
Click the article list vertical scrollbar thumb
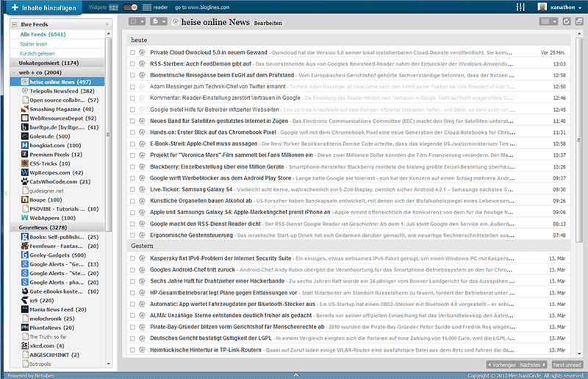579,139
